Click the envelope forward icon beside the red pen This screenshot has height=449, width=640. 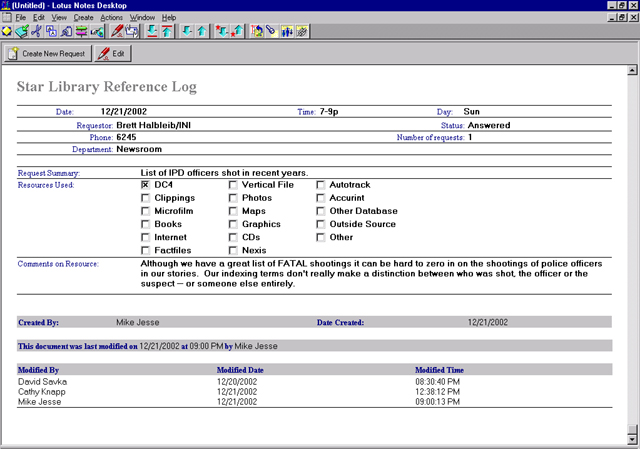tap(132, 31)
